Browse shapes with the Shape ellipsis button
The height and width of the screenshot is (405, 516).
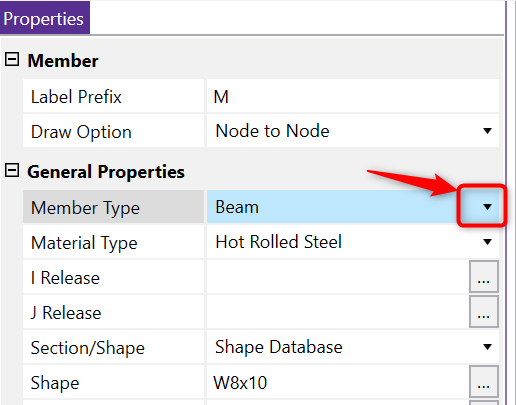484,382
